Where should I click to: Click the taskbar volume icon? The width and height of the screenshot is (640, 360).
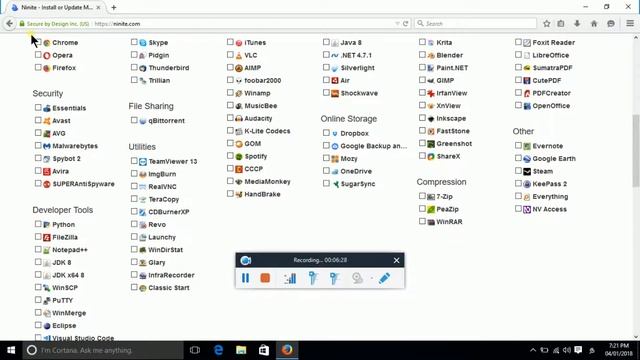pos(567,350)
